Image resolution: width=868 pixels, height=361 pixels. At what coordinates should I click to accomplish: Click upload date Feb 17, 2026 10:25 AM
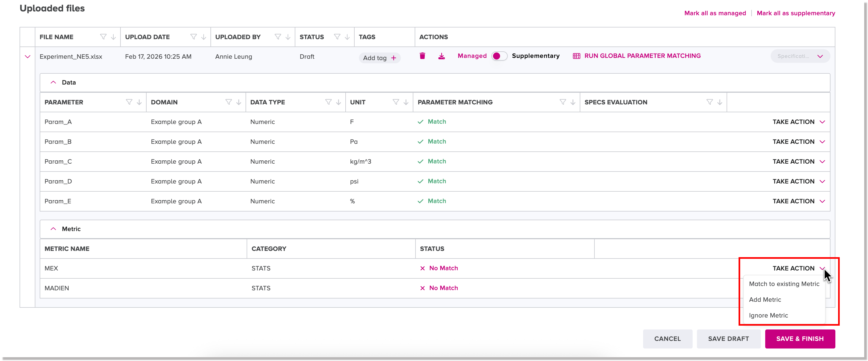[158, 57]
